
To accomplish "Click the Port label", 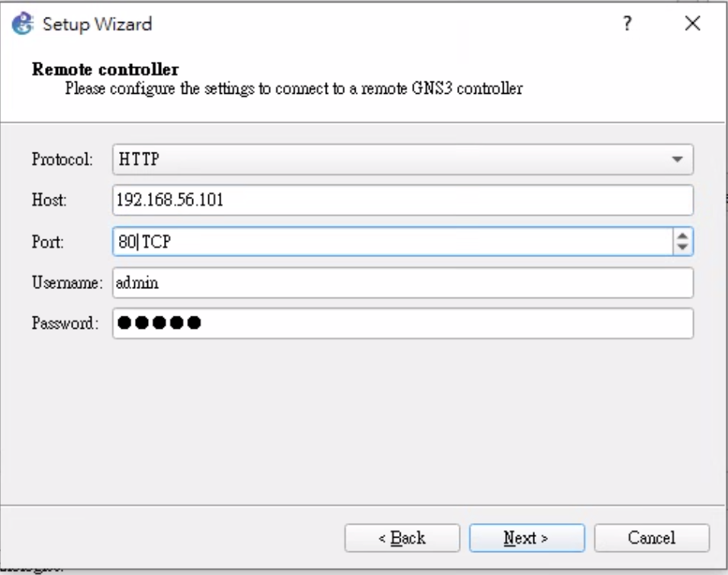I will click(x=48, y=242).
